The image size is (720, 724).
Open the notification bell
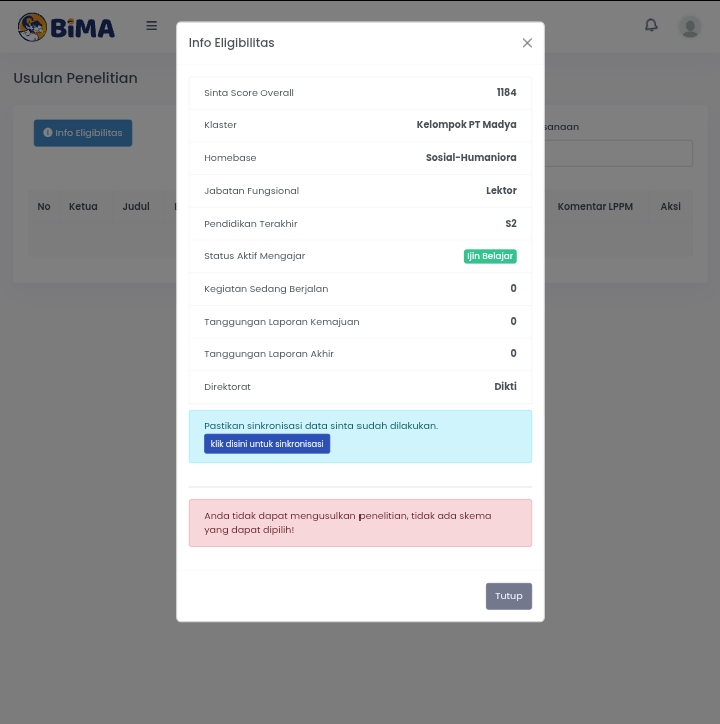(651, 25)
